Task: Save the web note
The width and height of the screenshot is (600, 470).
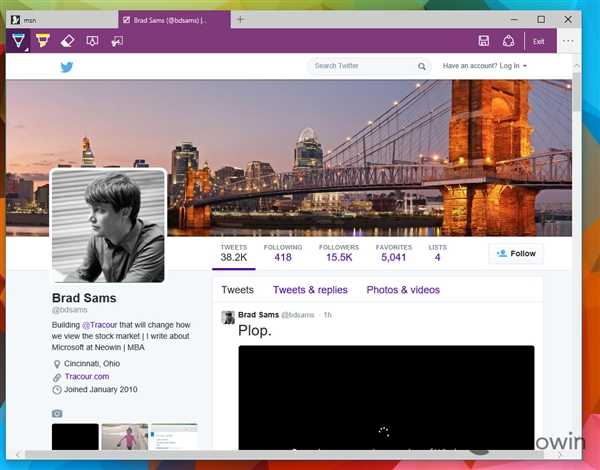Action: coord(484,41)
